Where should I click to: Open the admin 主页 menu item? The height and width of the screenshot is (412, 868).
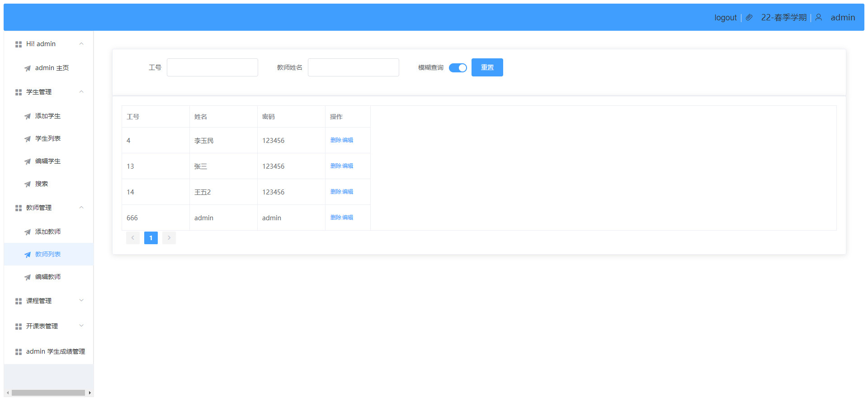[x=49, y=68]
